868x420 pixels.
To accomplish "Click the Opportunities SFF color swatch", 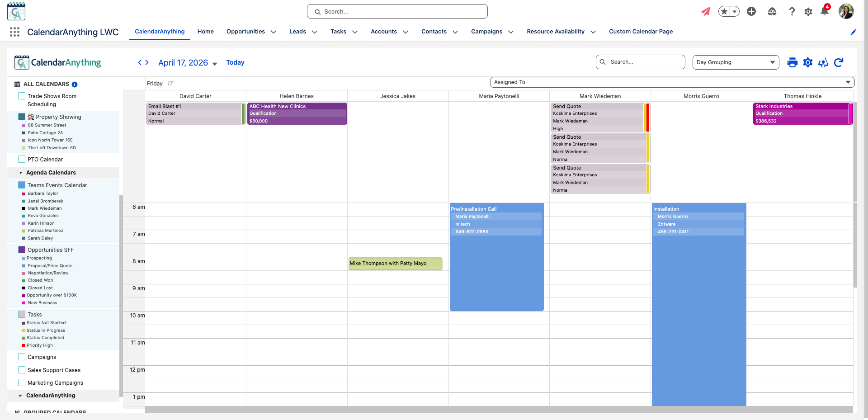I will click(22, 250).
